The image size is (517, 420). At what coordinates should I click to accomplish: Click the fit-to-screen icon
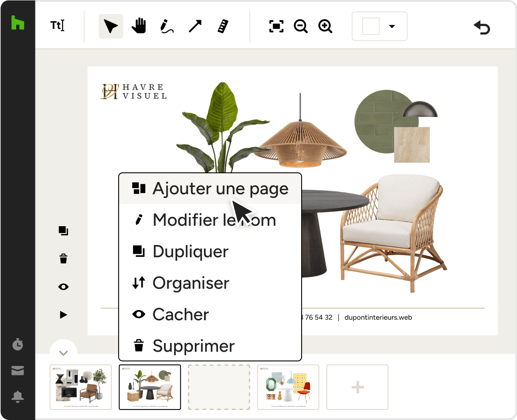[276, 26]
